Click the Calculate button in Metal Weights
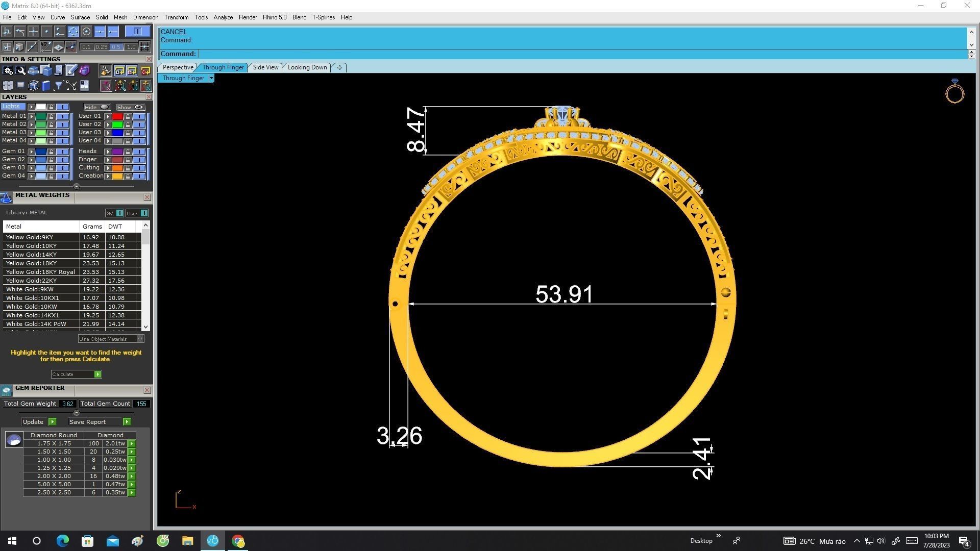 pyautogui.click(x=76, y=374)
